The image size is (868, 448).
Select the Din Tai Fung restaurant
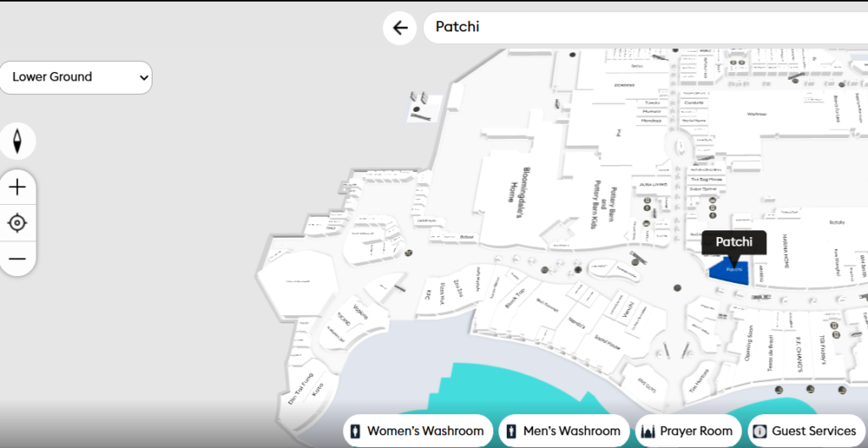coord(299,389)
